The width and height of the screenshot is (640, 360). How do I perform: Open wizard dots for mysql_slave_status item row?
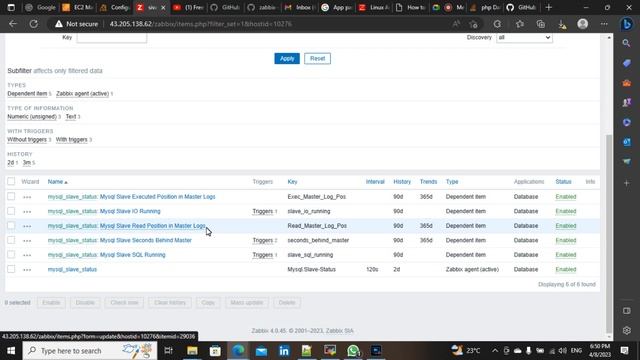[x=27, y=269]
